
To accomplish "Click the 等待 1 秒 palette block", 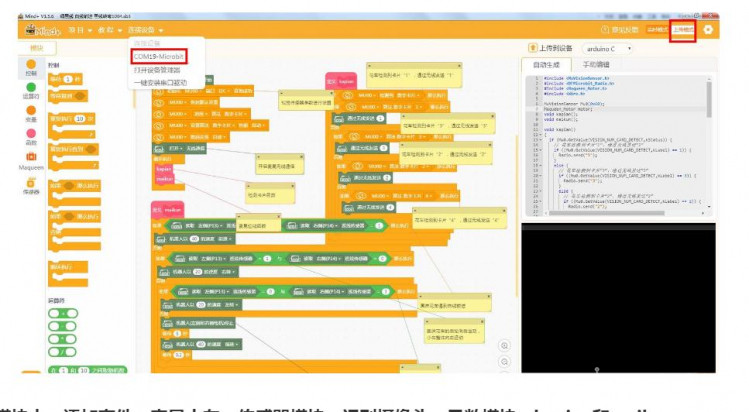I will (65, 79).
